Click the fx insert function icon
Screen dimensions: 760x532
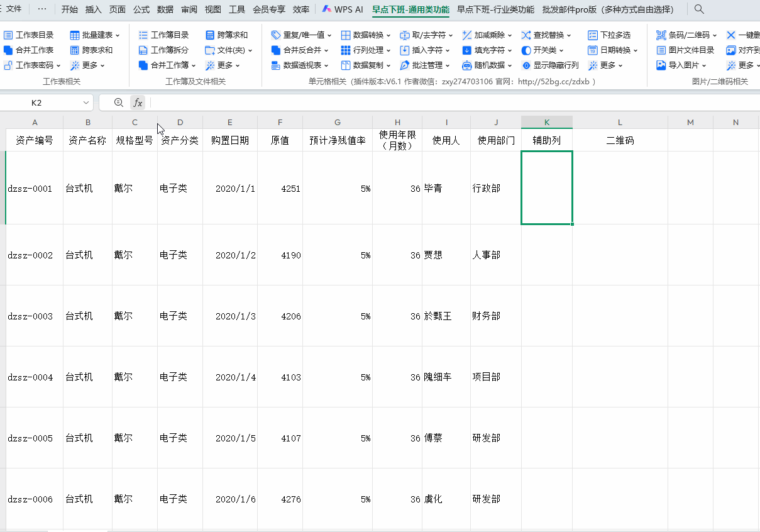click(138, 103)
